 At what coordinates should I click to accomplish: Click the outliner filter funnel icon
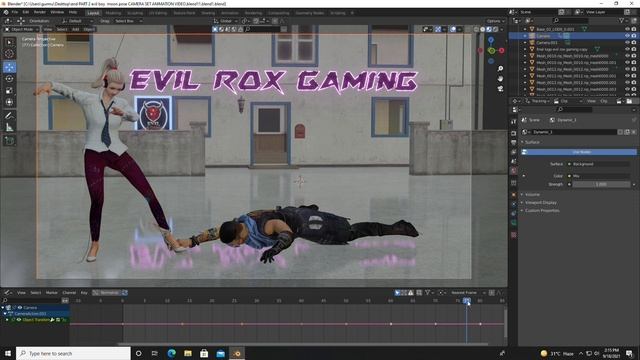pos(622,20)
